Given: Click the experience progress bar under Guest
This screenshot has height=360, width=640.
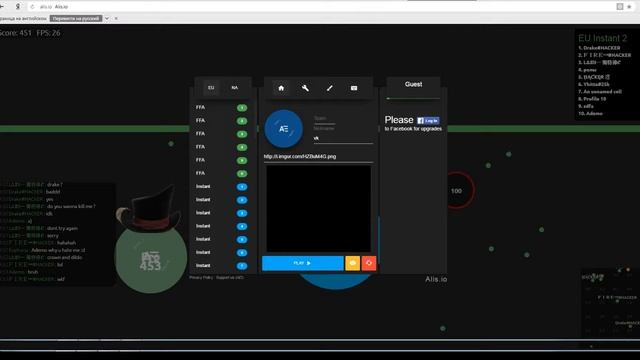Looking at the screenshot, I should pos(413,98).
